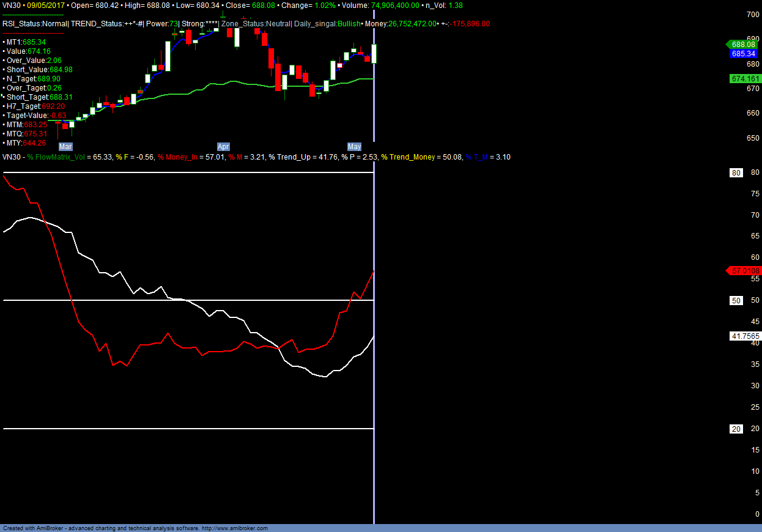Click the green 688.08 price tag
Viewport: 762px width, 532px height.
[742, 44]
